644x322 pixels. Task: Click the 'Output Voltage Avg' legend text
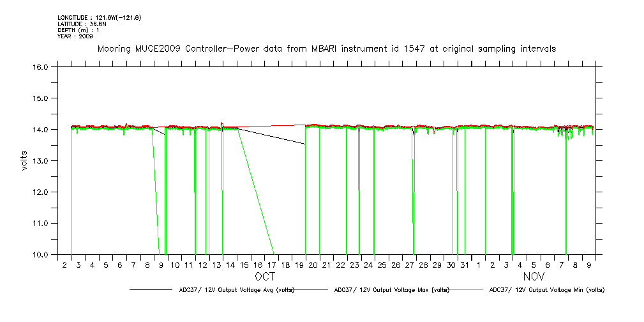click(236, 290)
